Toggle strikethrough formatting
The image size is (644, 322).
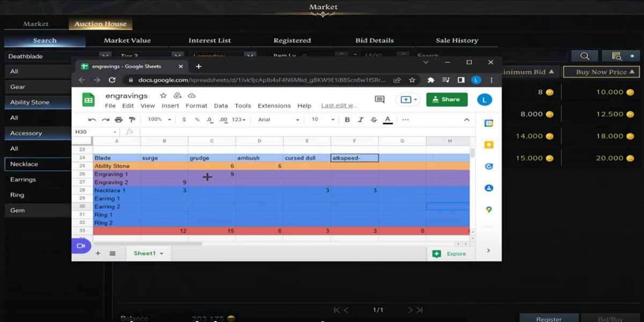pyautogui.click(x=374, y=120)
